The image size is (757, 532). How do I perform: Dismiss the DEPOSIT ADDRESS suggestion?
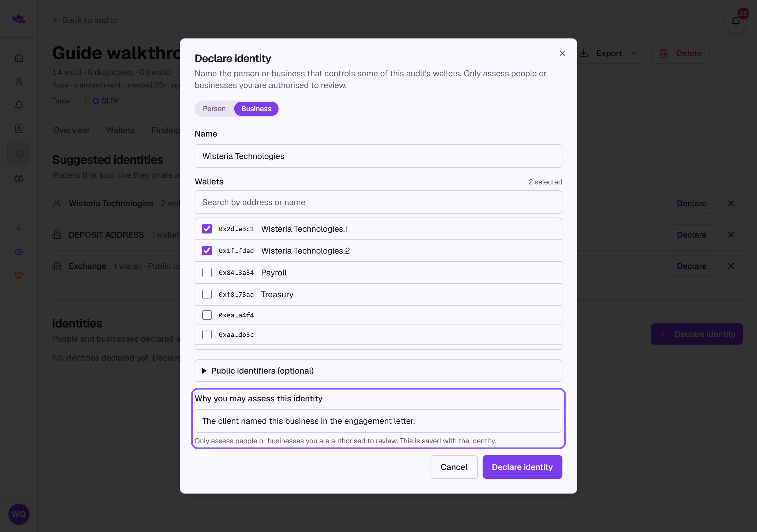pos(731,235)
